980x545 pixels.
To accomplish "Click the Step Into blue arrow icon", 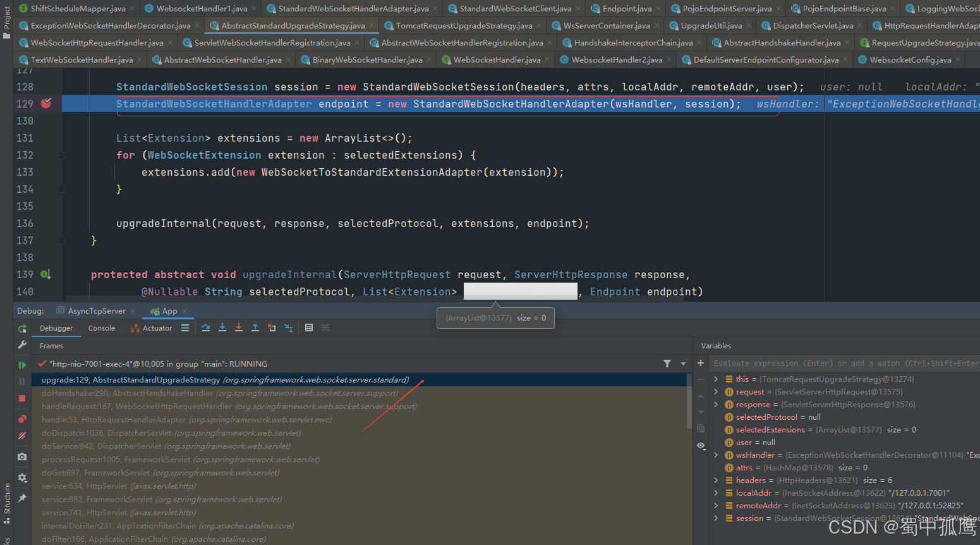I will (222, 328).
